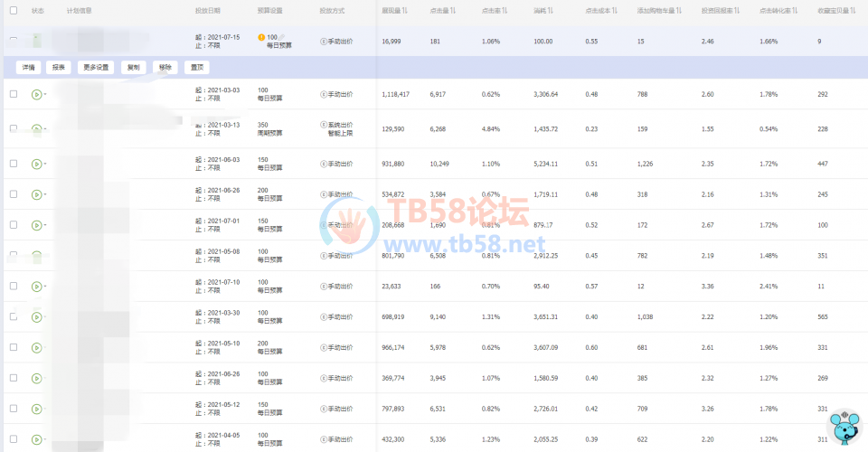Image resolution: width=868 pixels, height=452 pixels.
Task: Click the 移除 button in the action bar
Action: click(165, 68)
